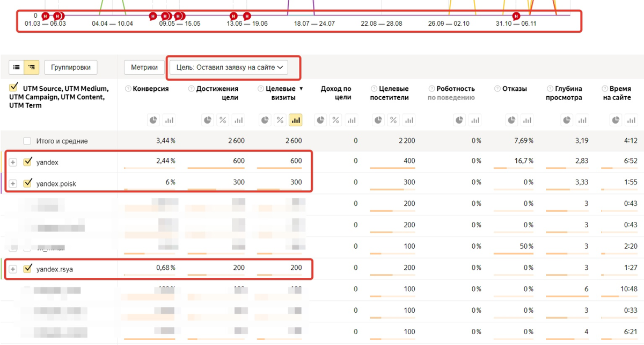The image size is (644, 345).
Task: Select pie chart icon under Целевые визиты
Action: 265,120
